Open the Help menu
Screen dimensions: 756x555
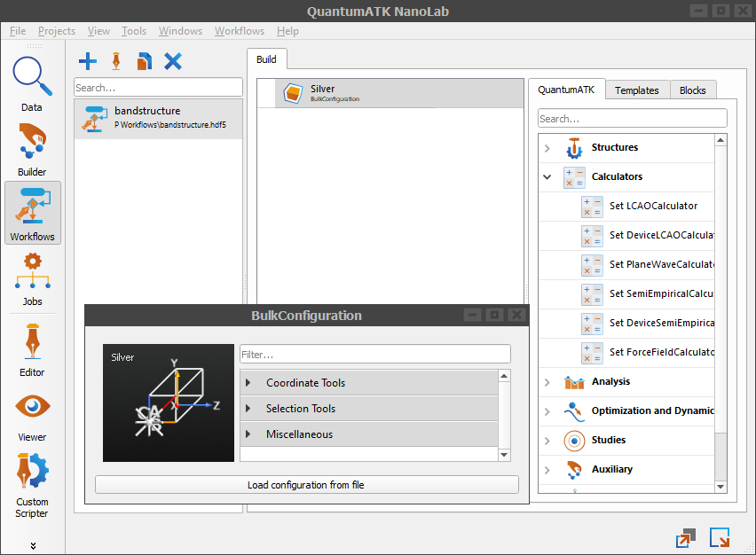click(287, 31)
